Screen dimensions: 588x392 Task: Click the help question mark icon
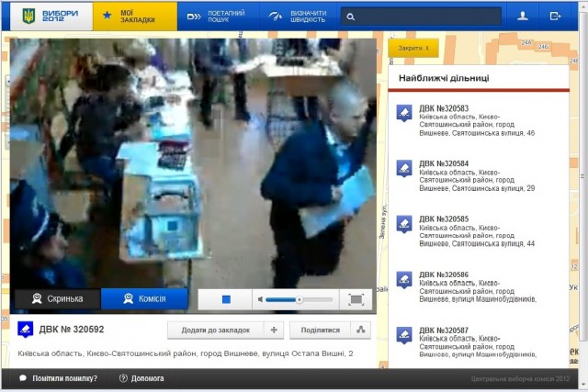click(x=123, y=378)
